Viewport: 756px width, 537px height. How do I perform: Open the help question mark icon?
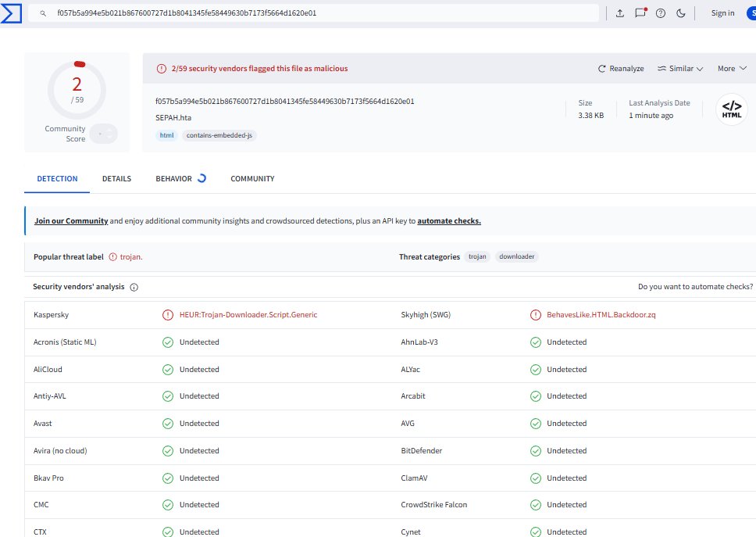661,13
